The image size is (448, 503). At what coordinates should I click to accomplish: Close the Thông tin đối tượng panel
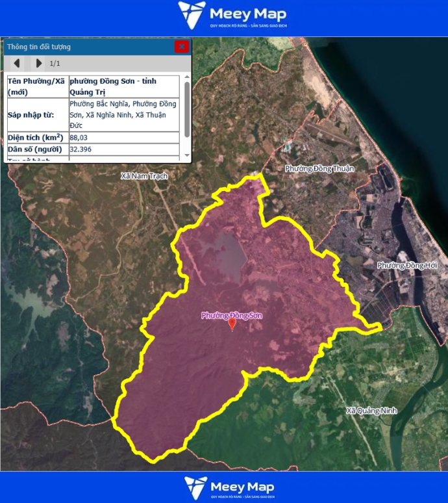click(x=182, y=46)
